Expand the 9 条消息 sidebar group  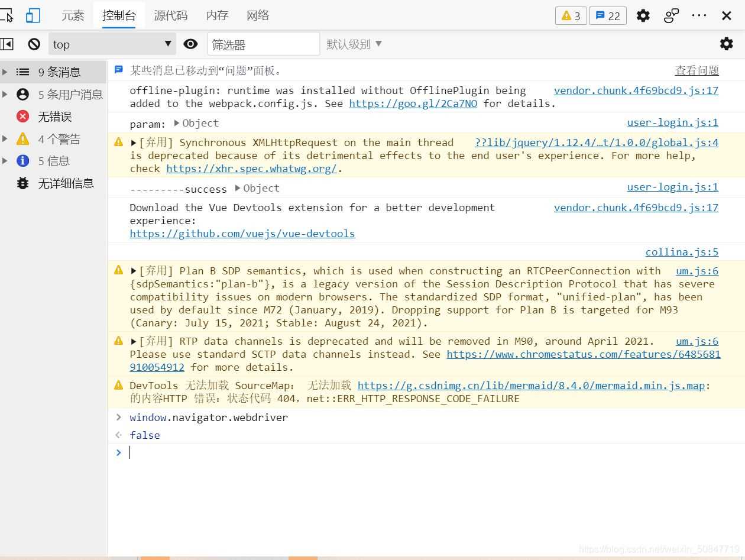[x=5, y=72]
